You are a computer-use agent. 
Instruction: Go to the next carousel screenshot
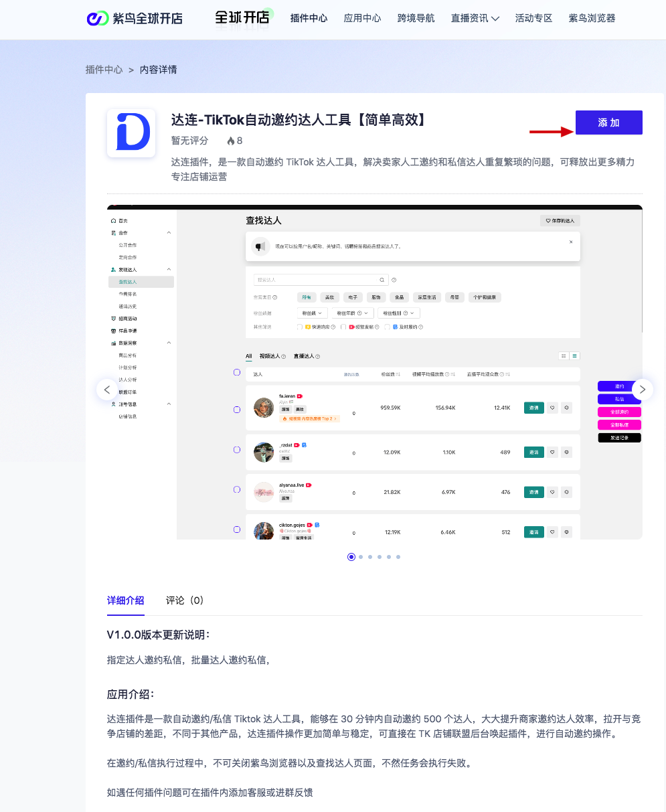[643, 390]
